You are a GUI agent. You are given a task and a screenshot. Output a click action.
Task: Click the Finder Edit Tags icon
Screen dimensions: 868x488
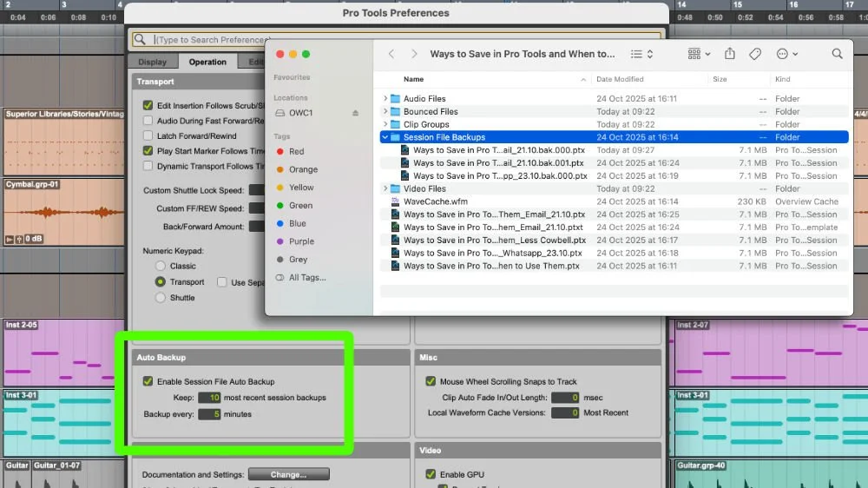(755, 54)
